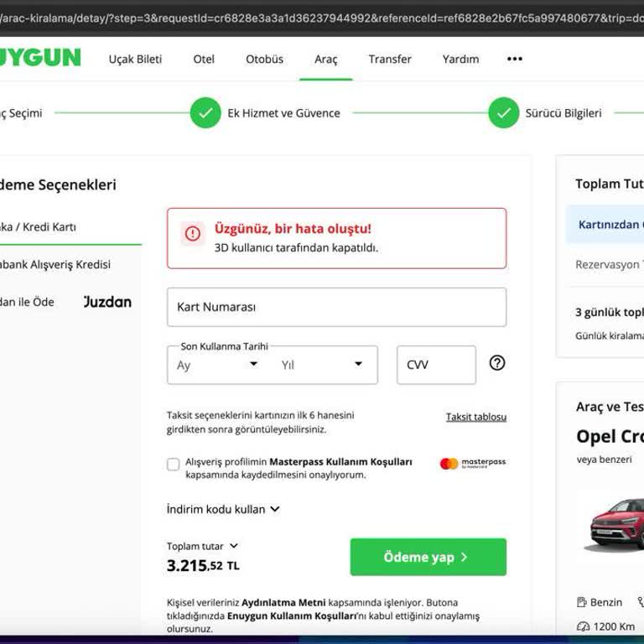Expand İndirim kodu kullan
Viewport: 644px width, 644px height.
[223, 509]
